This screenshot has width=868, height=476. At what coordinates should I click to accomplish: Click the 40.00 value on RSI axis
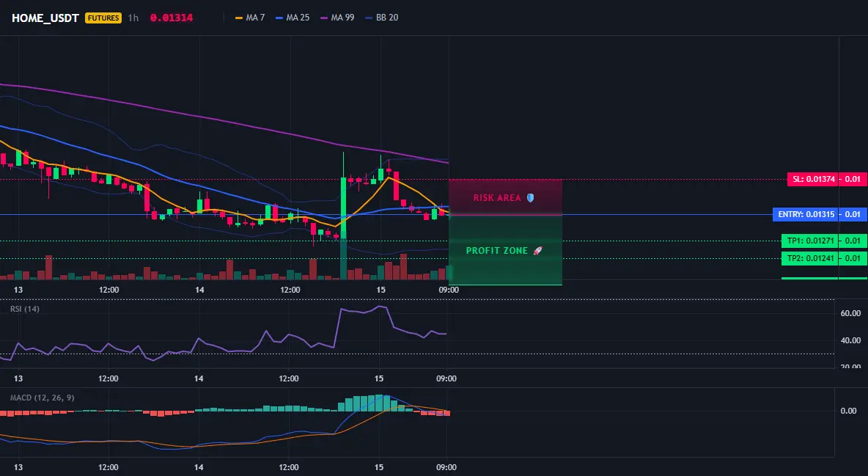point(850,340)
